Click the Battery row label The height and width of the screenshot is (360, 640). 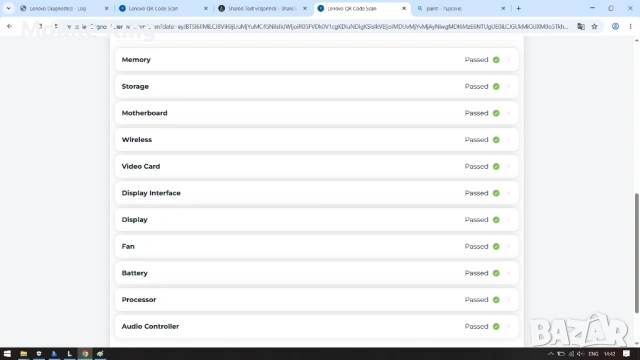coord(135,273)
